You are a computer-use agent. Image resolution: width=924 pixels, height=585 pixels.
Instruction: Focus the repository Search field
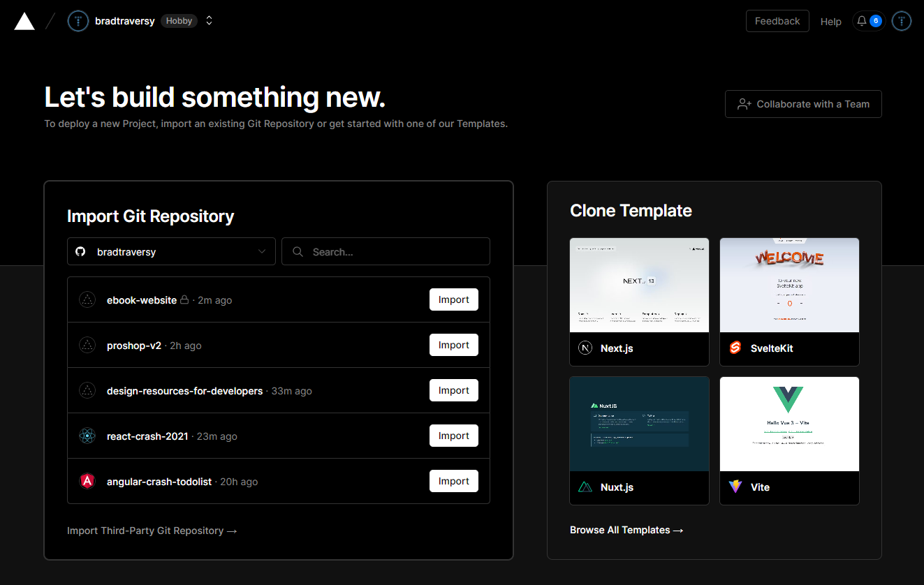[386, 251]
